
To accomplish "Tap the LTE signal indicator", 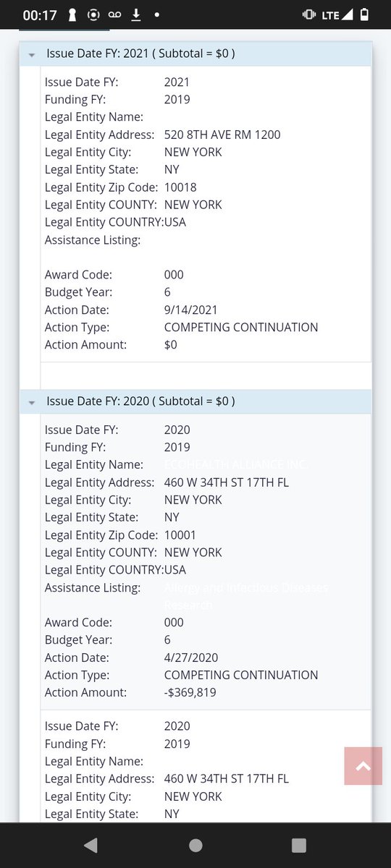I will click(x=337, y=14).
